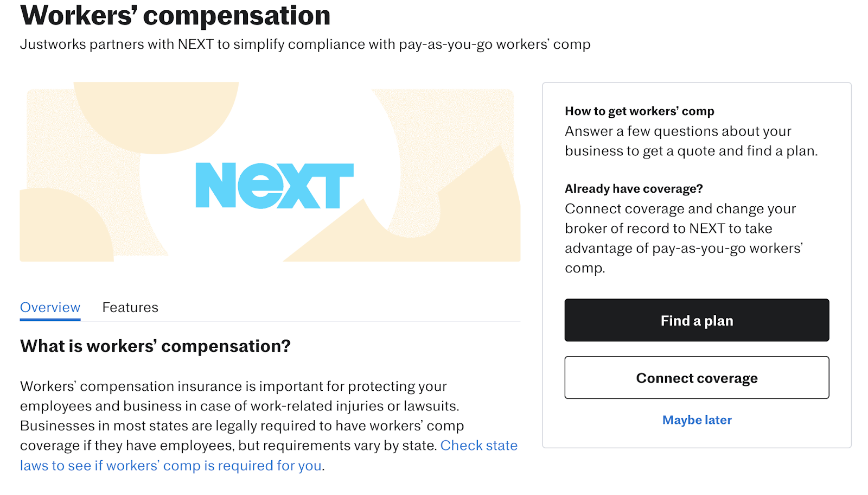Click the blue NEXT logo in the banner
The height and width of the screenshot is (495, 868).
tap(275, 186)
